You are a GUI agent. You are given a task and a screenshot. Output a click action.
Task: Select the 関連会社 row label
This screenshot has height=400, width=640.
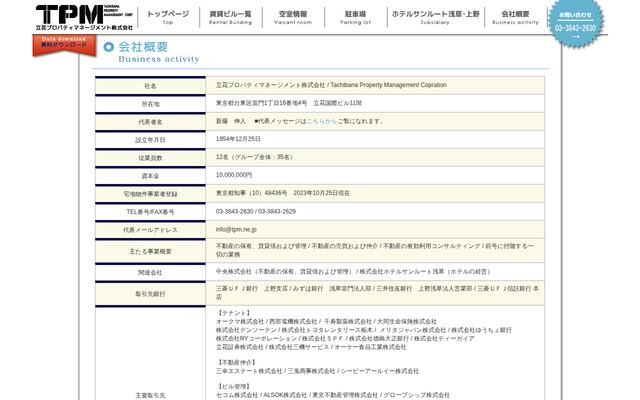(x=150, y=273)
